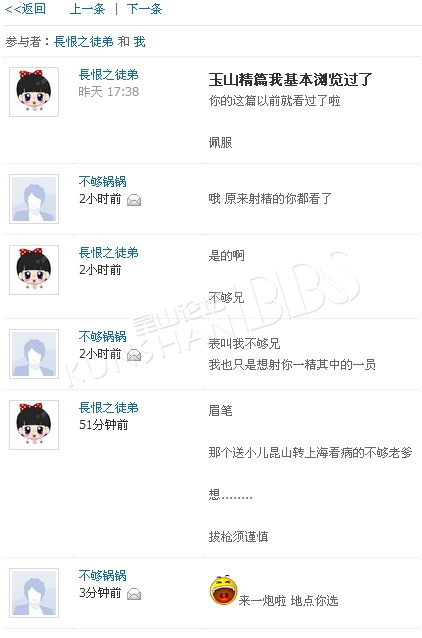The width and height of the screenshot is (422, 638).
Task: Jump to next message with 下一条
Action: (144, 9)
